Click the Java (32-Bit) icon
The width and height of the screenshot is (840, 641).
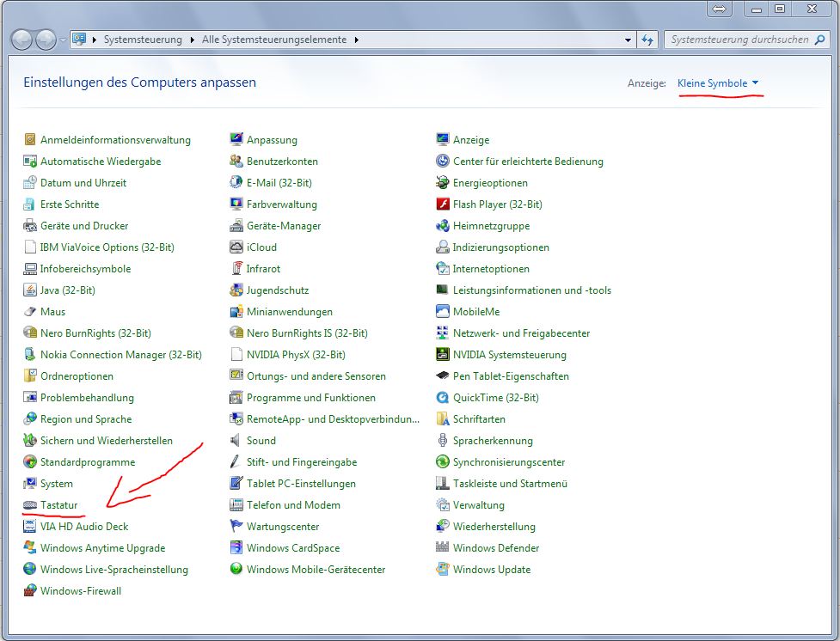30,290
